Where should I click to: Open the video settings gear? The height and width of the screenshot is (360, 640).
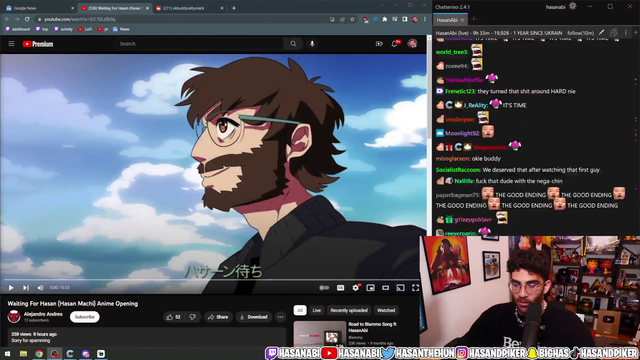356,288
